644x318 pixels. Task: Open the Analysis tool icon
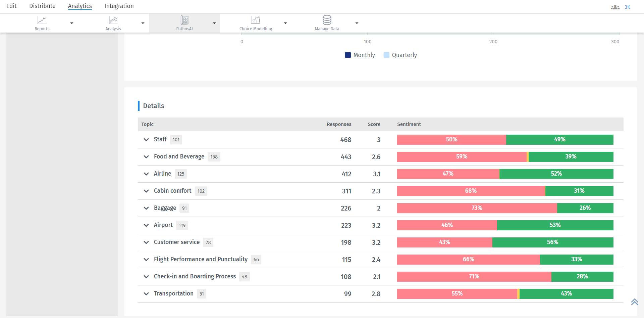click(113, 20)
